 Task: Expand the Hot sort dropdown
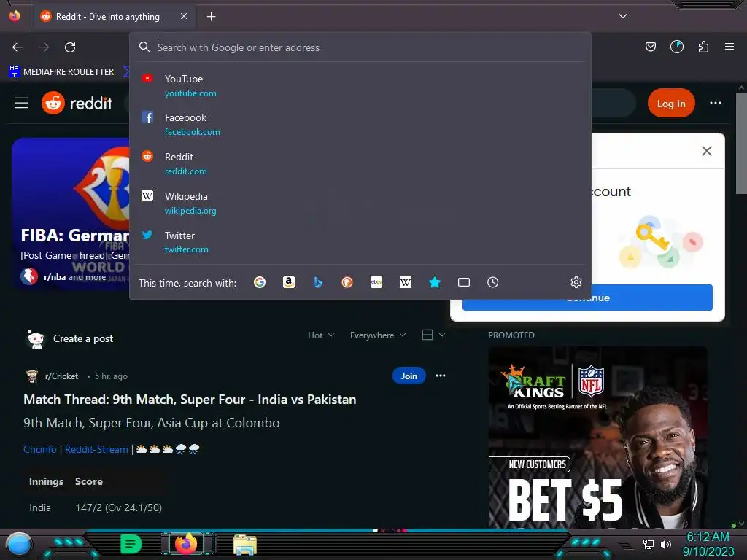click(321, 335)
